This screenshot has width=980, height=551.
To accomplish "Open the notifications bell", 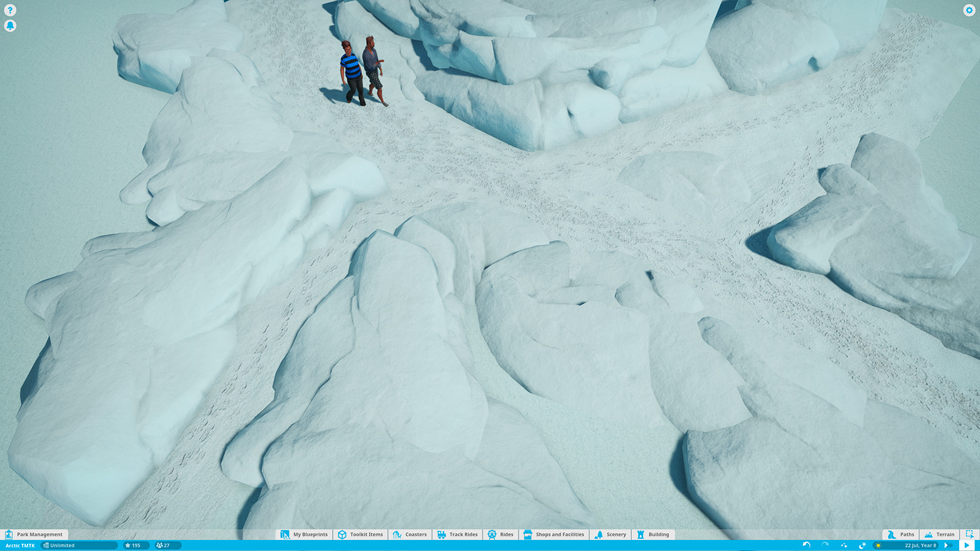I will click(x=10, y=26).
